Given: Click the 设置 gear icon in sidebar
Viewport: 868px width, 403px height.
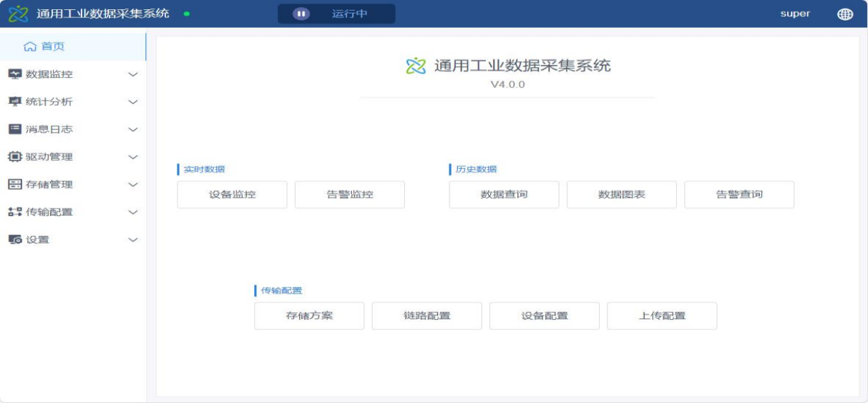Looking at the screenshot, I should 14,240.
